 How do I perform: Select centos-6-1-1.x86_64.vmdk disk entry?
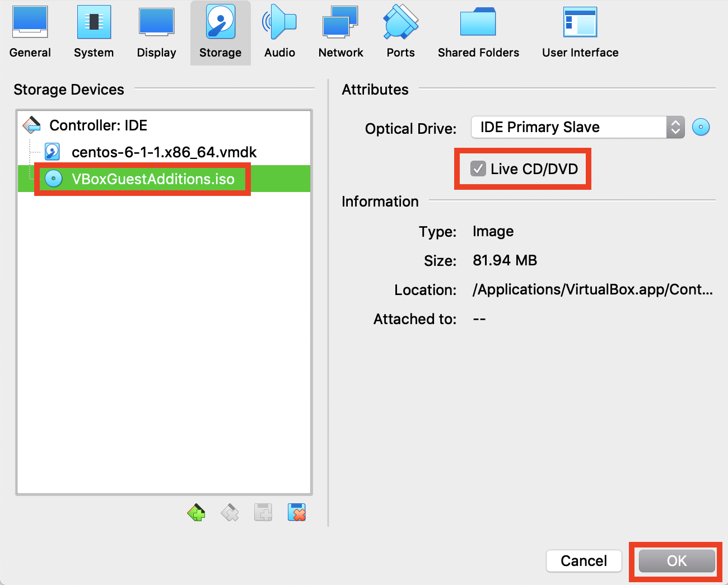pos(164,152)
